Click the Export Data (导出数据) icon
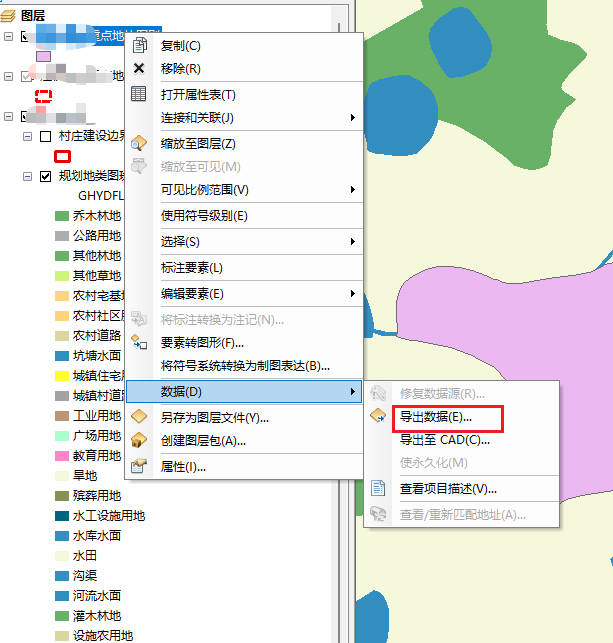The width and height of the screenshot is (613, 643). [378, 416]
